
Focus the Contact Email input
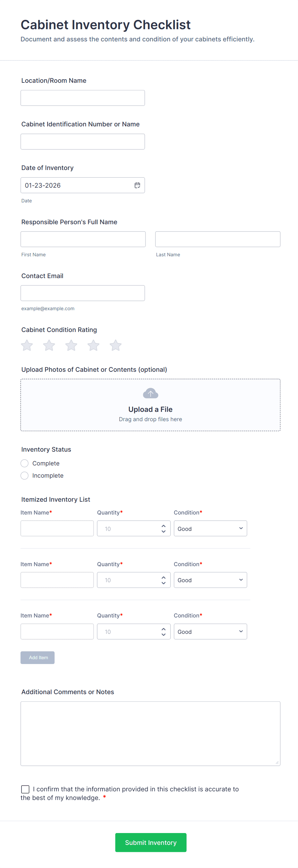pos(82,293)
